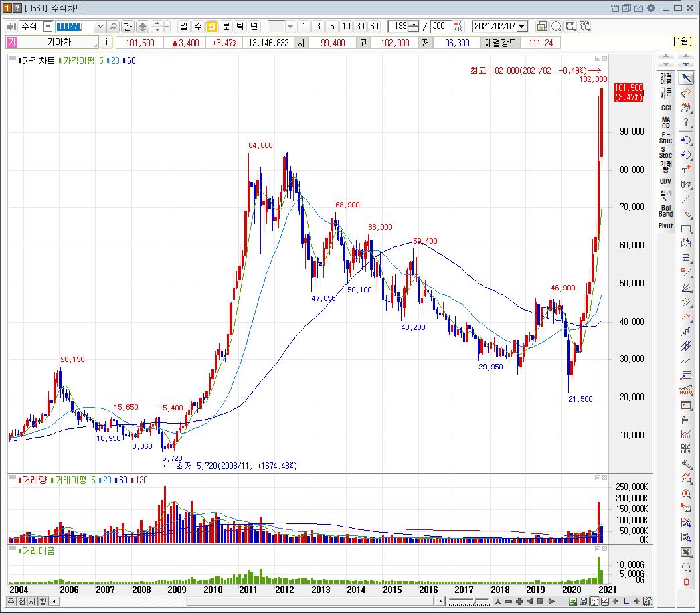Image resolution: width=700 pixels, height=613 pixels.
Task: Click the data count sync icon after 300
Action: click(x=458, y=27)
